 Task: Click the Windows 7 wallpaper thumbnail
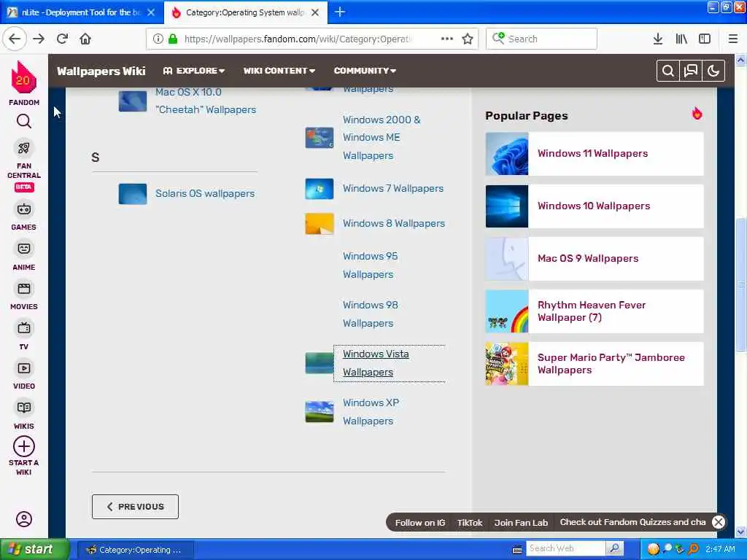click(x=320, y=189)
